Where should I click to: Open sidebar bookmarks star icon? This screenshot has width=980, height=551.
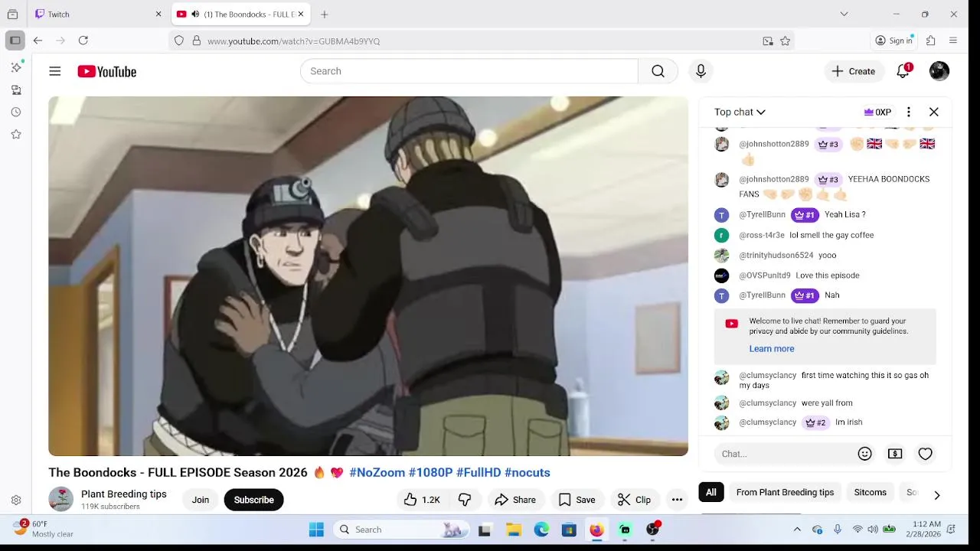point(16,134)
